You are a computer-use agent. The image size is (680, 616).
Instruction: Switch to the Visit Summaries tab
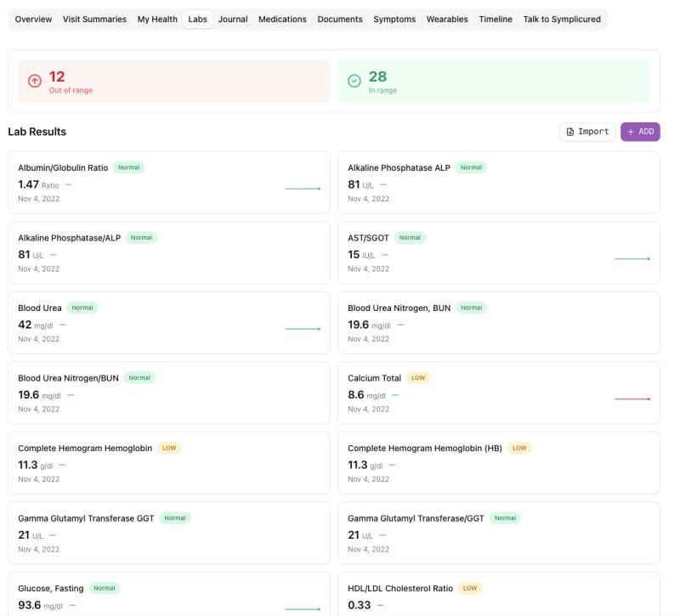tap(93, 17)
